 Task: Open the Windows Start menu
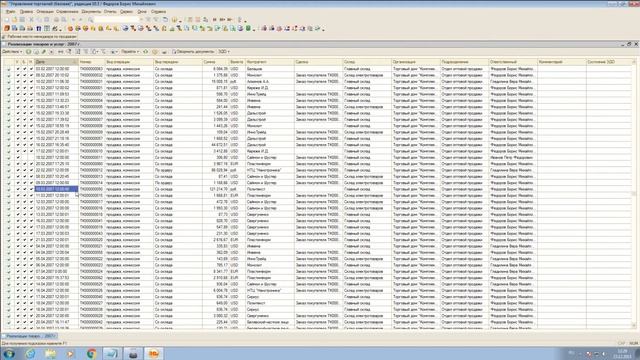9,353
